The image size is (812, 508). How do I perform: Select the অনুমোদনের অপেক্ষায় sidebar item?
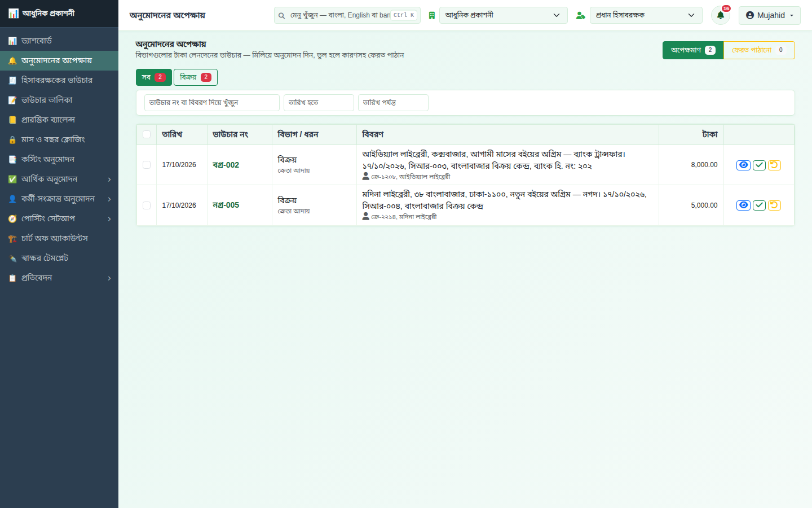[x=59, y=60]
